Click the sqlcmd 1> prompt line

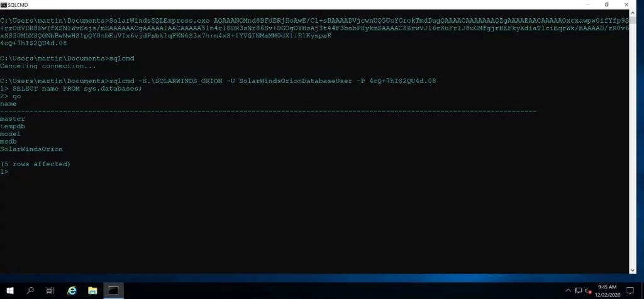click(x=4, y=171)
